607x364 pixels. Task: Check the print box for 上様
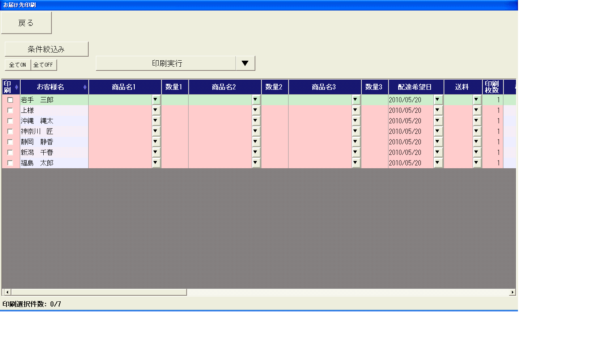click(11, 110)
